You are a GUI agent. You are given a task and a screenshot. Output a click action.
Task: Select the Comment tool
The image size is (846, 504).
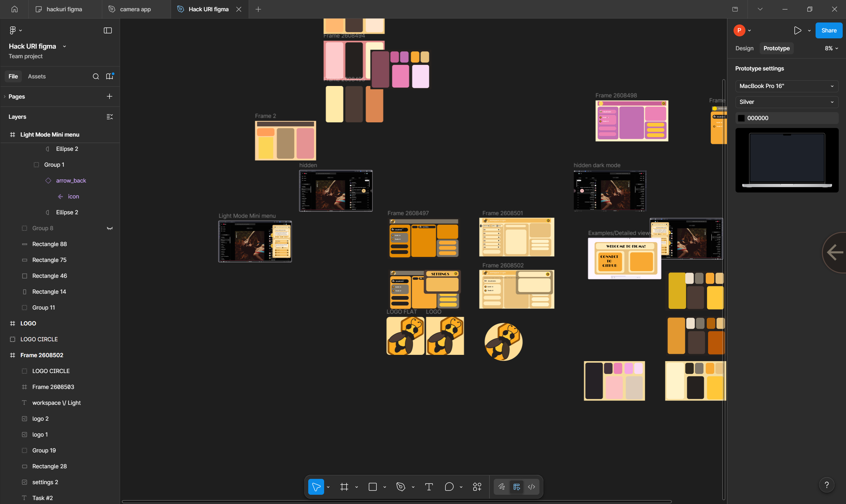449,487
